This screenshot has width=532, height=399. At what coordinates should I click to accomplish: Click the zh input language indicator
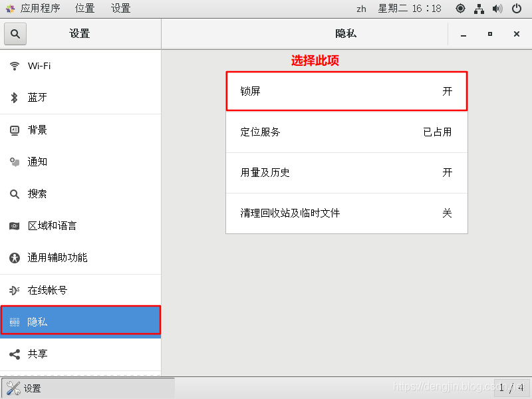pyautogui.click(x=361, y=9)
